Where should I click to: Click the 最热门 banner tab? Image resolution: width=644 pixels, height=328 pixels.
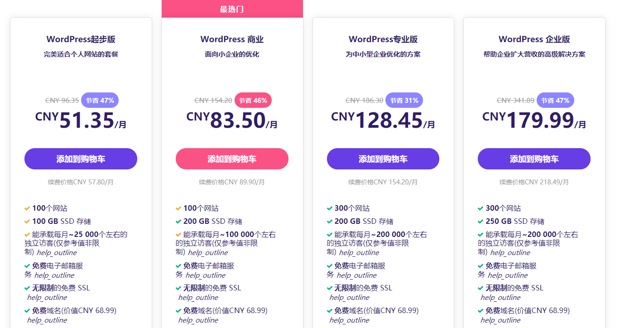(x=232, y=9)
